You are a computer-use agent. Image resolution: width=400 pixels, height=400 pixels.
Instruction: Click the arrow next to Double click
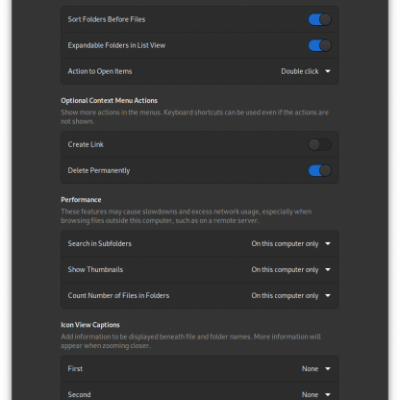coord(328,71)
